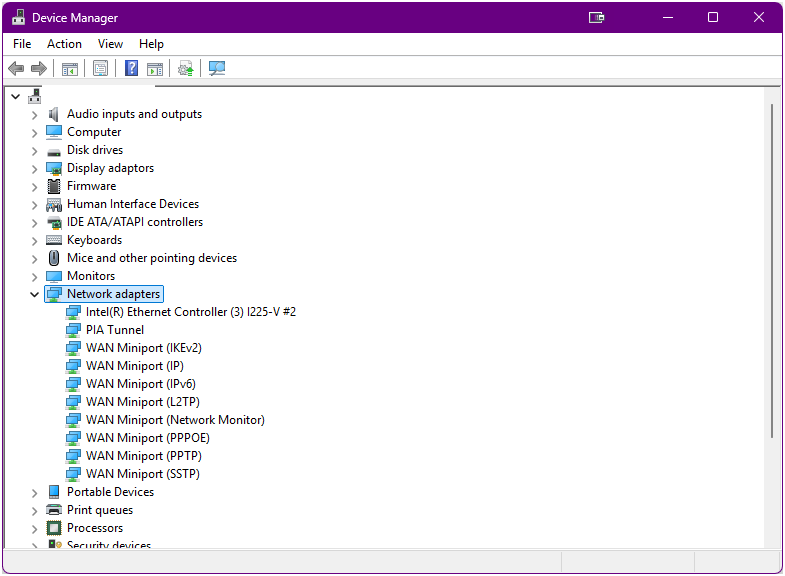Select WAN Miniport (IPv6)
Image resolution: width=785 pixels, height=576 pixels.
141,384
